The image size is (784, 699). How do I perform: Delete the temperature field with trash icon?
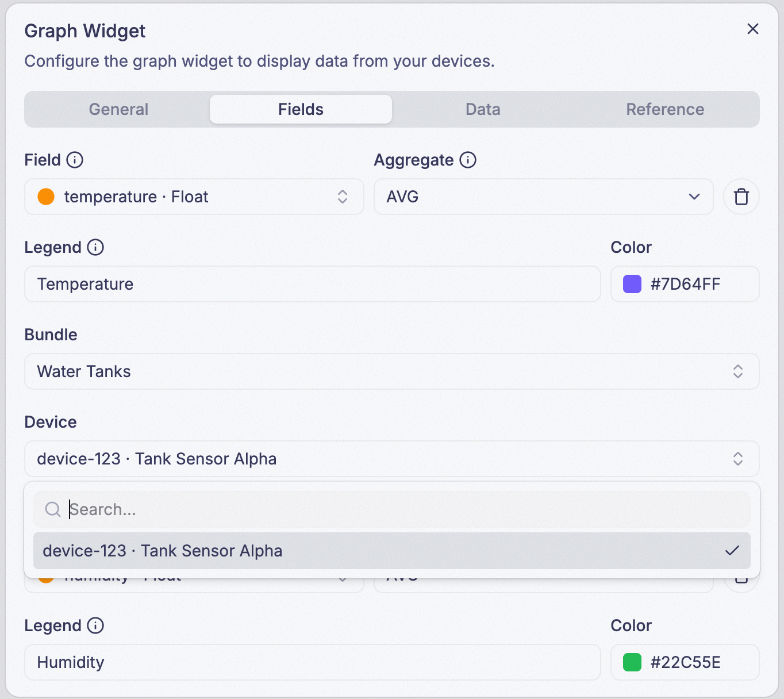pyautogui.click(x=741, y=197)
